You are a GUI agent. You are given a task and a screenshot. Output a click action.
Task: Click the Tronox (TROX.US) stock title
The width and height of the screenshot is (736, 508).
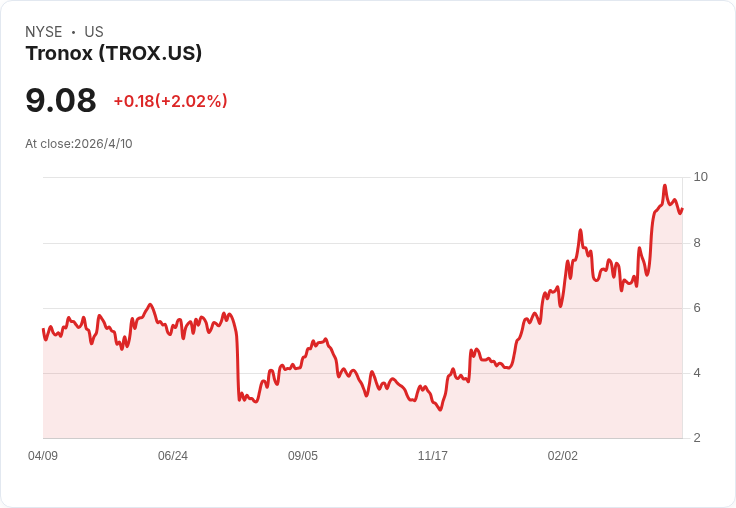(114, 53)
